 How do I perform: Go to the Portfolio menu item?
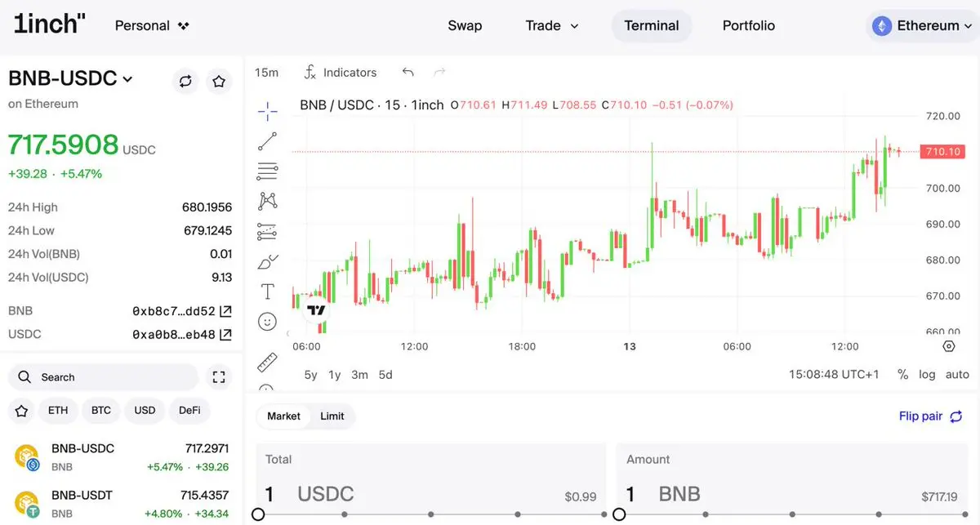[749, 25]
